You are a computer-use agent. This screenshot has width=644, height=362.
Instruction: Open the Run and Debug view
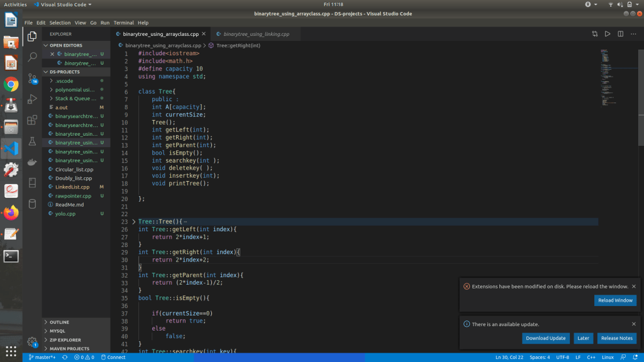click(x=32, y=99)
